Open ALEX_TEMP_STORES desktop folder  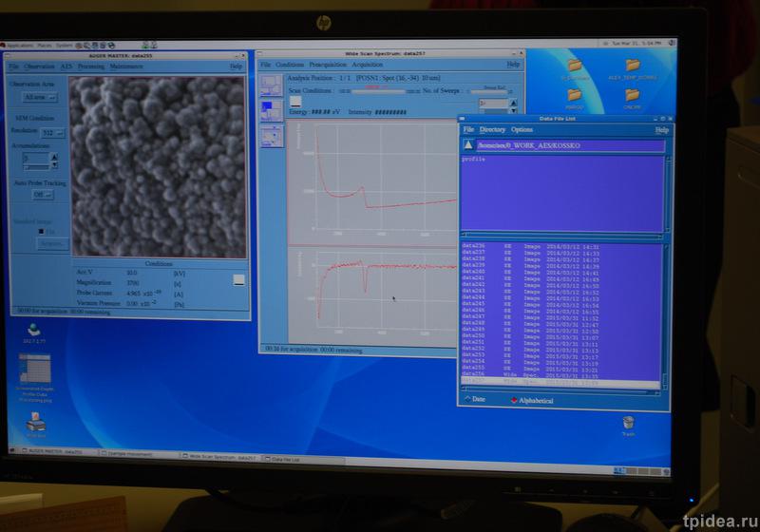pos(633,69)
